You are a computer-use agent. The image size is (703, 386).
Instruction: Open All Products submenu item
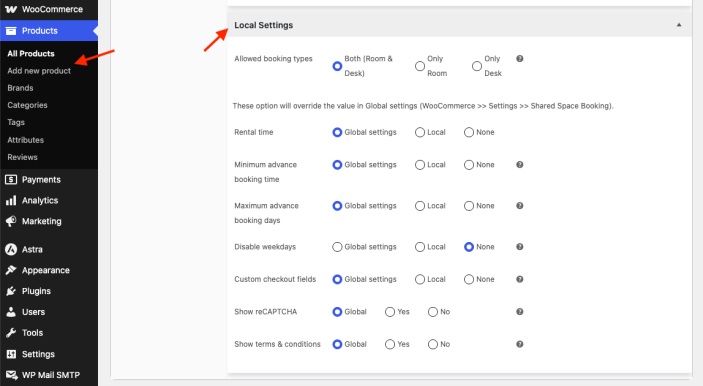pyautogui.click(x=31, y=53)
